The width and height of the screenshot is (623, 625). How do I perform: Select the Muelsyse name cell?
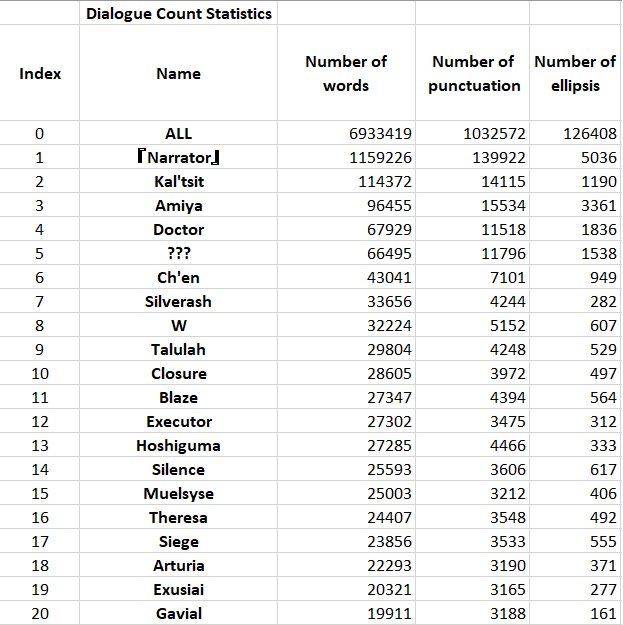(x=178, y=493)
